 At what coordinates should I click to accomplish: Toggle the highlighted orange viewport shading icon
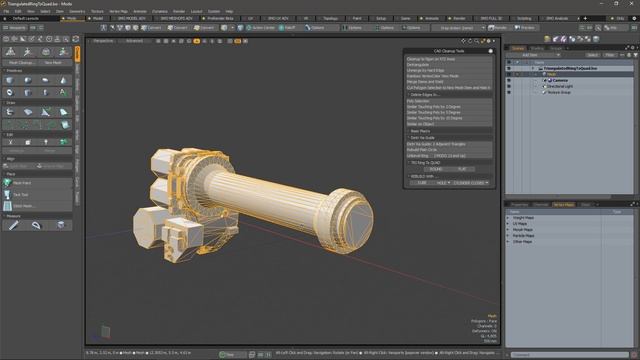click(x=197, y=41)
